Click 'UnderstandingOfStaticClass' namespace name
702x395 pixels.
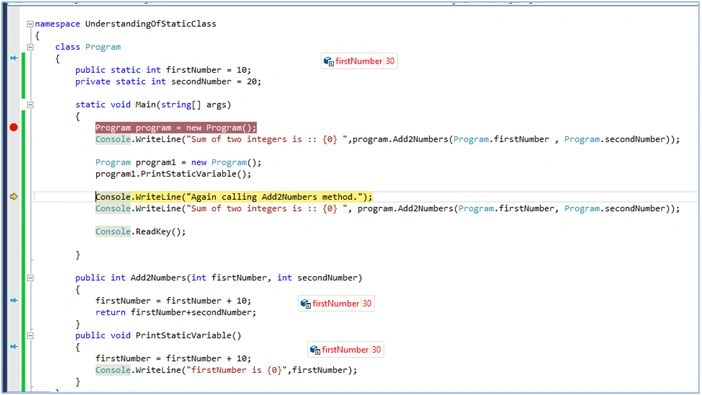pyautogui.click(x=150, y=24)
